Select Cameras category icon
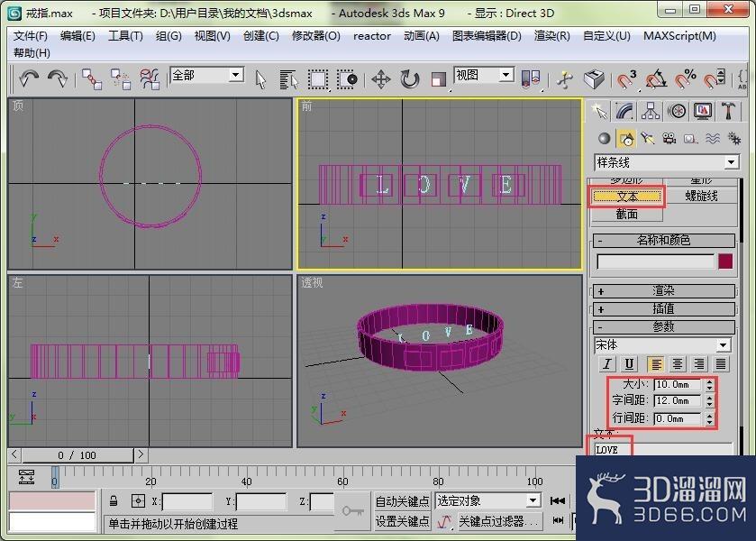The height and width of the screenshot is (541, 756). [669, 139]
